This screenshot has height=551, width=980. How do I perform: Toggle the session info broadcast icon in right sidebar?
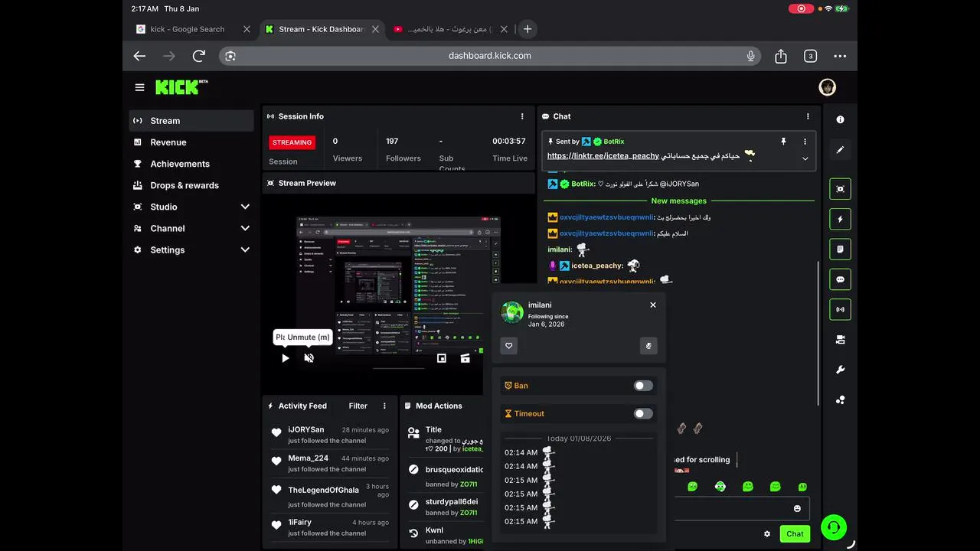(x=840, y=309)
